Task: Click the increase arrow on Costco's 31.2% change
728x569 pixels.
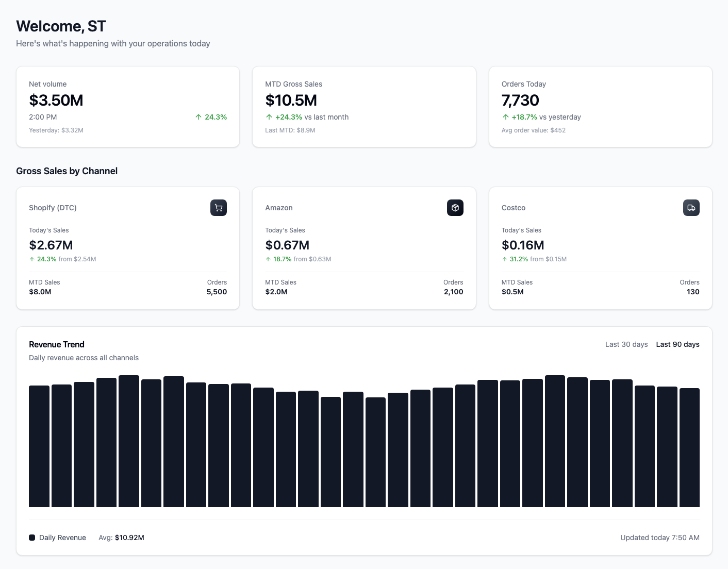Action: (505, 259)
